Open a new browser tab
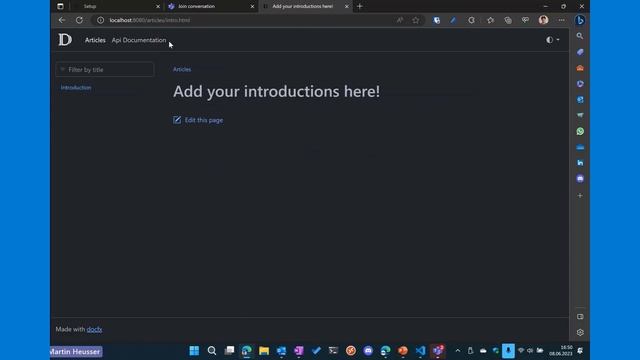Viewport: 640px width, 360px height. coord(360,6)
